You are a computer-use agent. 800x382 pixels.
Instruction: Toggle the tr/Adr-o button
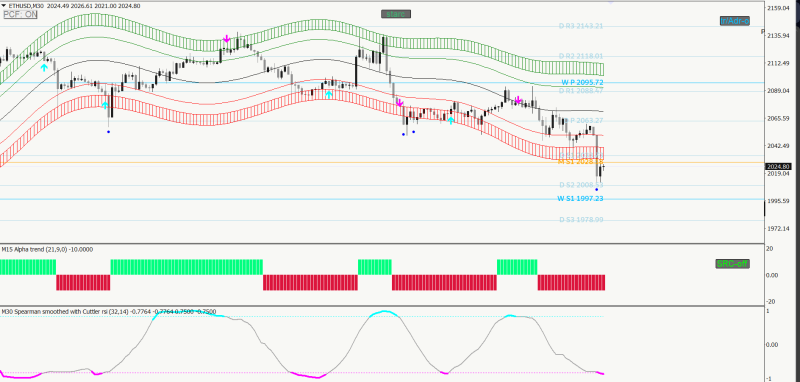(x=735, y=20)
